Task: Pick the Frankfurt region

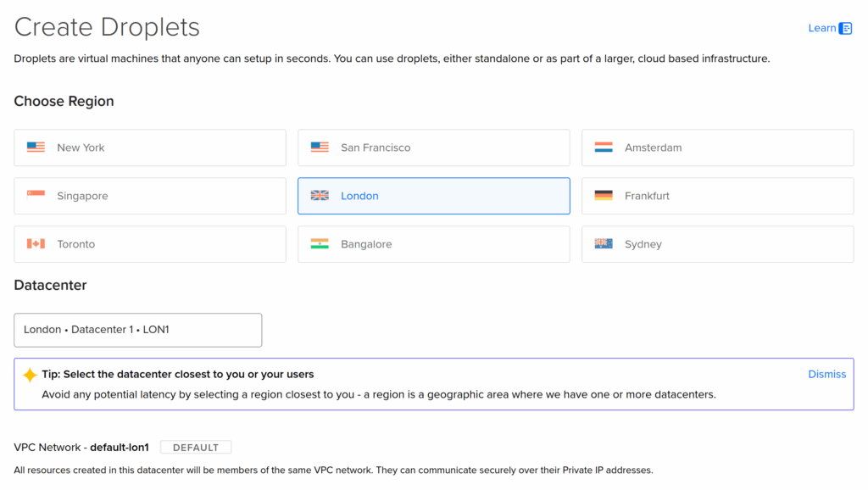Action: pyautogui.click(x=717, y=196)
